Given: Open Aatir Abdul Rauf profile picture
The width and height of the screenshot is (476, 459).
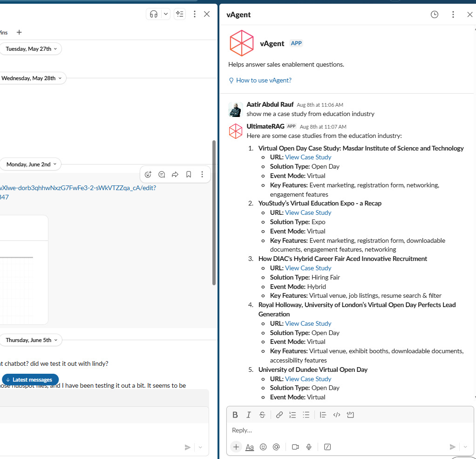Looking at the screenshot, I should click(236, 110).
